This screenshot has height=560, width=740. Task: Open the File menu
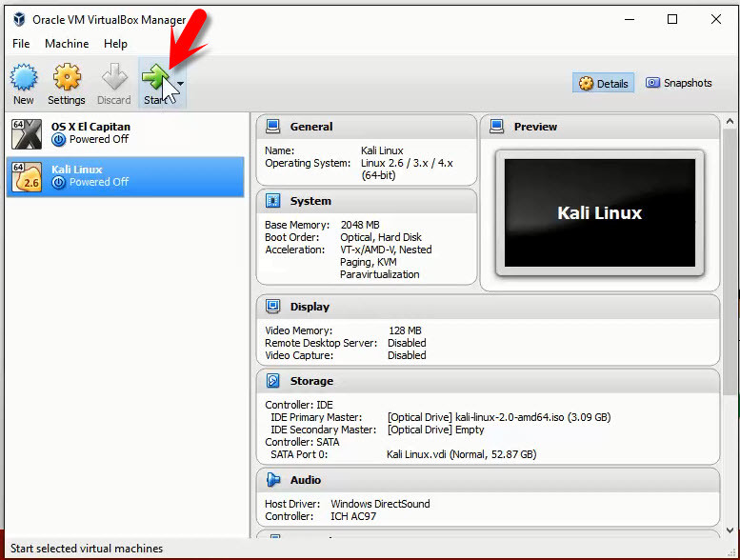(21, 44)
